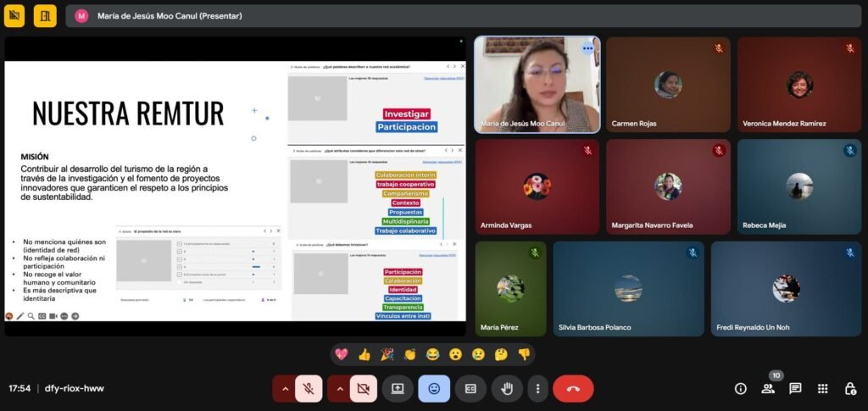Toggle the emoji reactions bar button

point(434,389)
